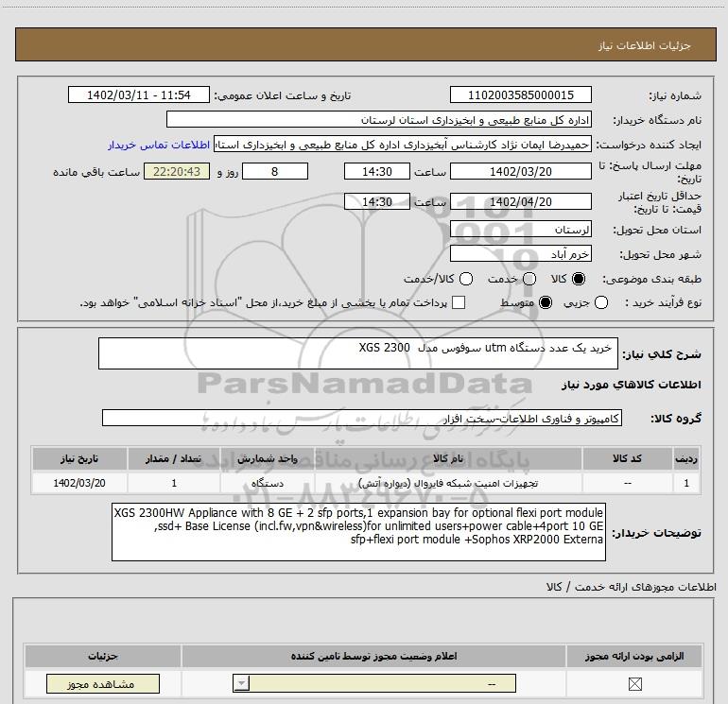728x704 pixels.
Task: Choose متوسط purchase process radio button
Action: [546, 302]
